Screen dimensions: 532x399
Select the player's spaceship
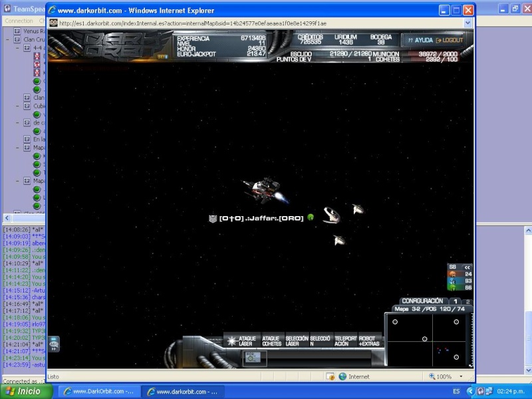265,190
